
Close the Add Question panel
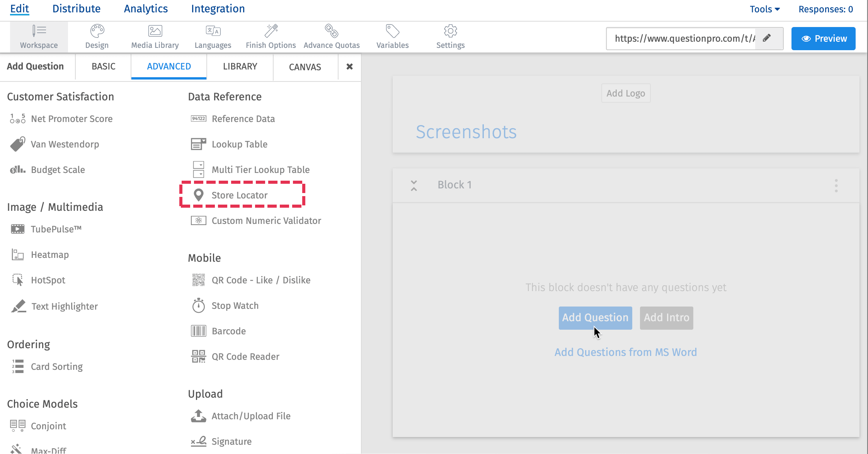tap(349, 66)
